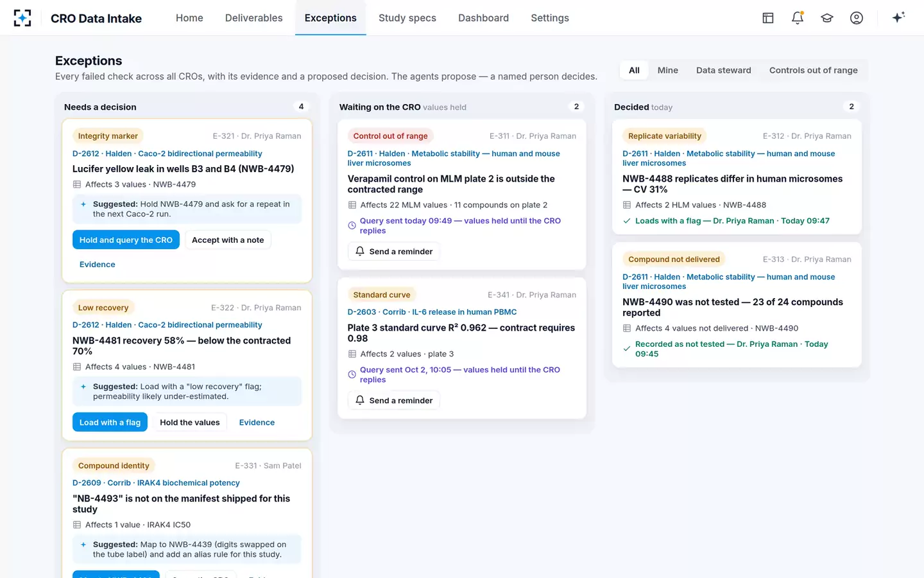Open the Settings tab
Viewport: 924px width, 578px height.
coord(550,18)
